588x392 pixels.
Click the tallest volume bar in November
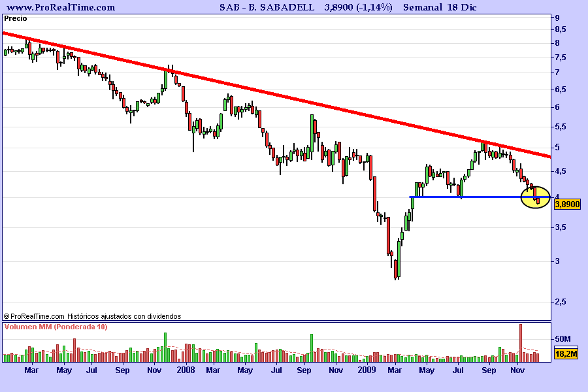click(521, 343)
